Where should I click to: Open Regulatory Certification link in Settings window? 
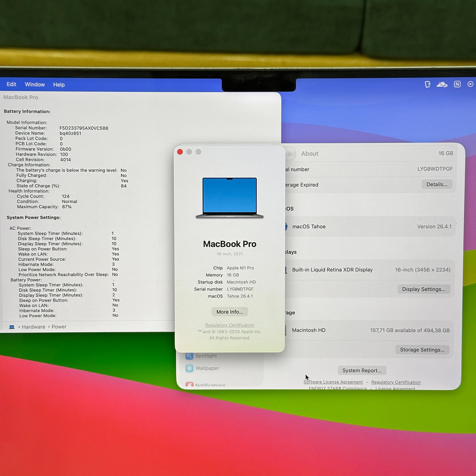point(396,382)
